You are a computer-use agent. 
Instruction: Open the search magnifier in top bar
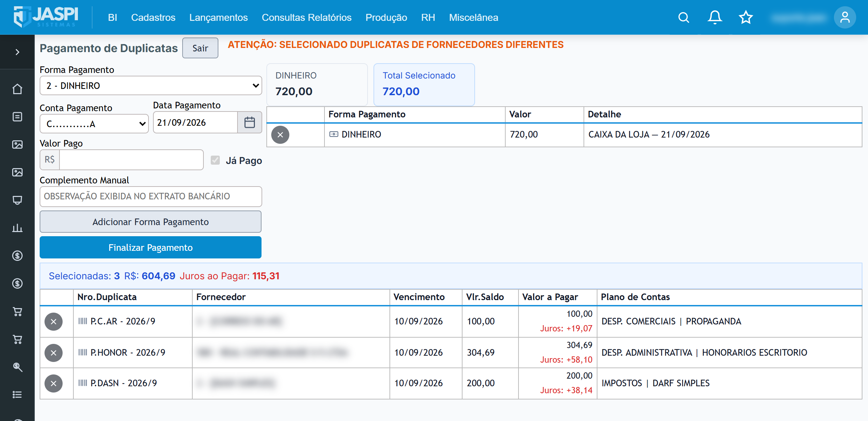tap(684, 17)
